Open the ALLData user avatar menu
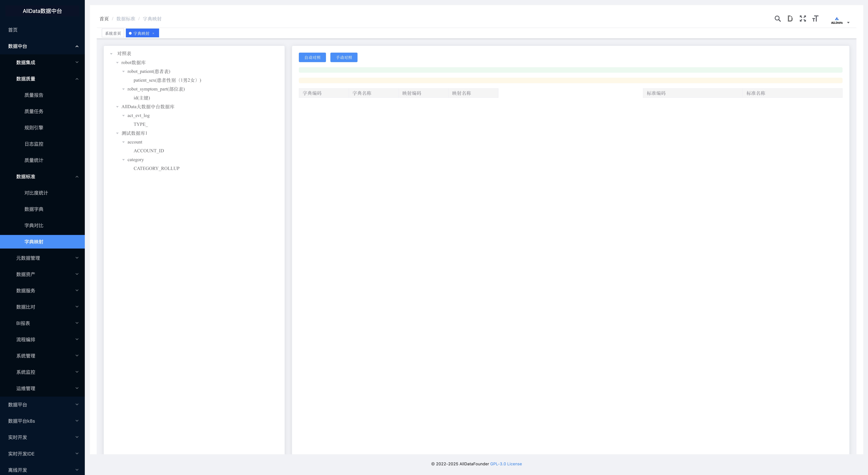Image resolution: width=868 pixels, height=475 pixels. 840,20
